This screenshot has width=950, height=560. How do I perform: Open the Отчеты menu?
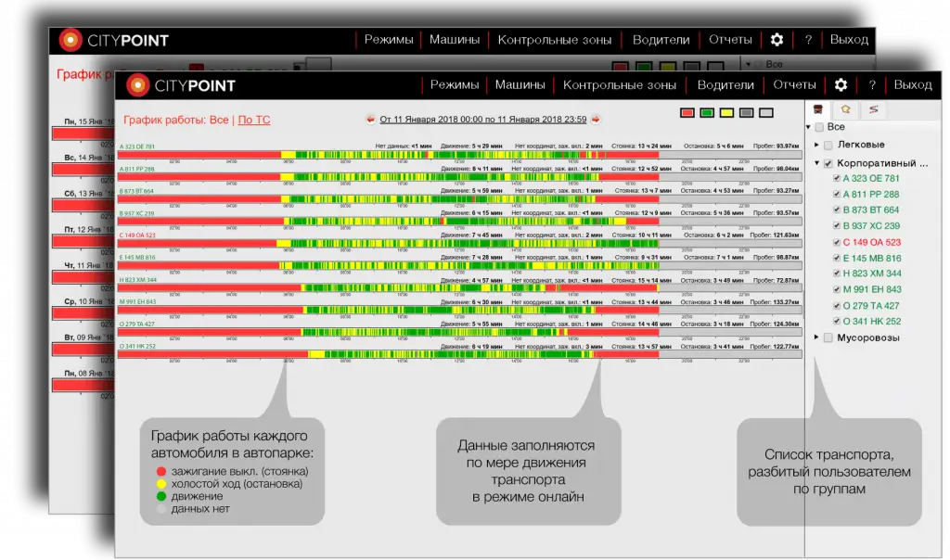pyautogui.click(x=794, y=84)
